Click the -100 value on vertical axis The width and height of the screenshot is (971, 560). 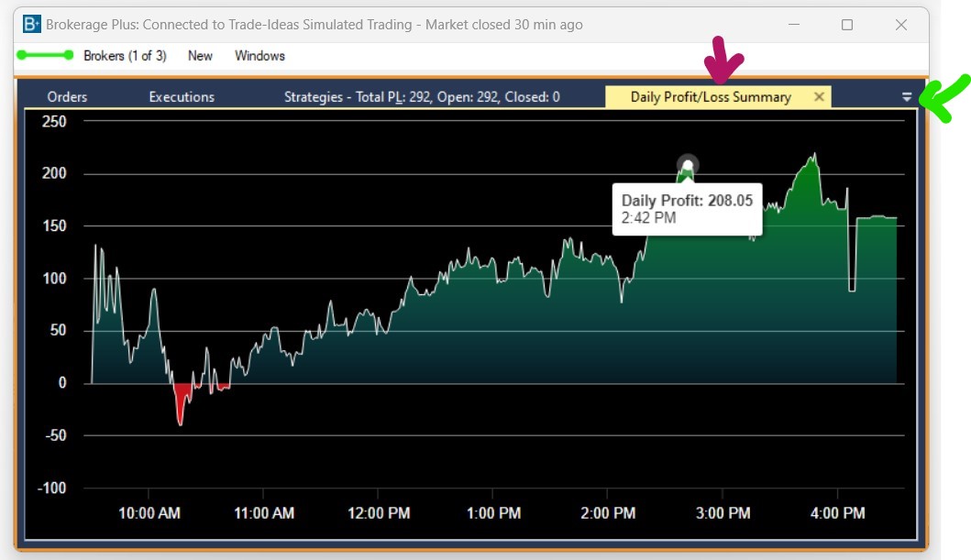[x=51, y=489]
